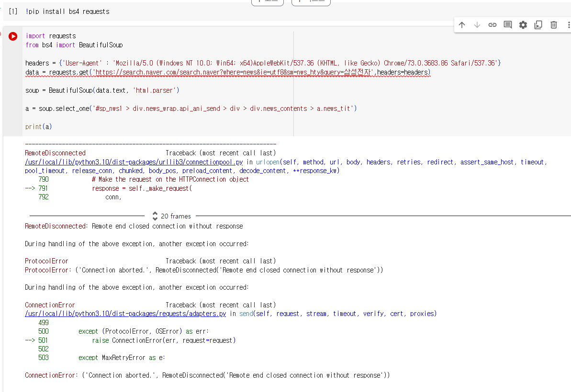Click the soup.select_one code line
Viewport: 571px width, 392px height.
(191, 109)
